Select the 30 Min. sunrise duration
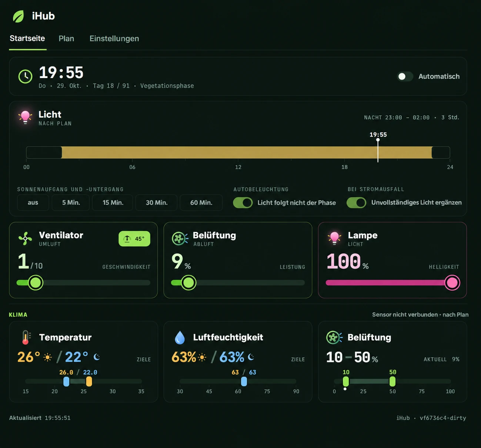 [157, 203]
